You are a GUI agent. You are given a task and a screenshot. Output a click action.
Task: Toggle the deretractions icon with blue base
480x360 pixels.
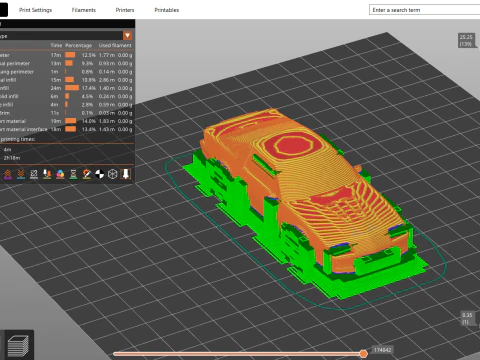[x=21, y=174]
